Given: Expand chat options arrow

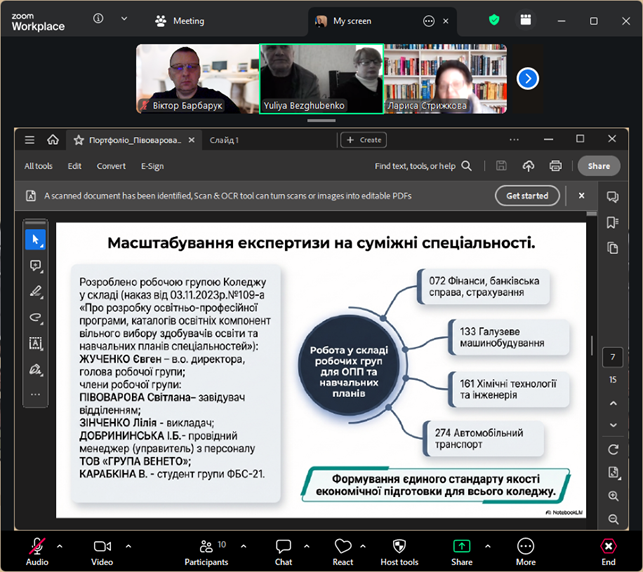Looking at the screenshot, I should point(307,546).
